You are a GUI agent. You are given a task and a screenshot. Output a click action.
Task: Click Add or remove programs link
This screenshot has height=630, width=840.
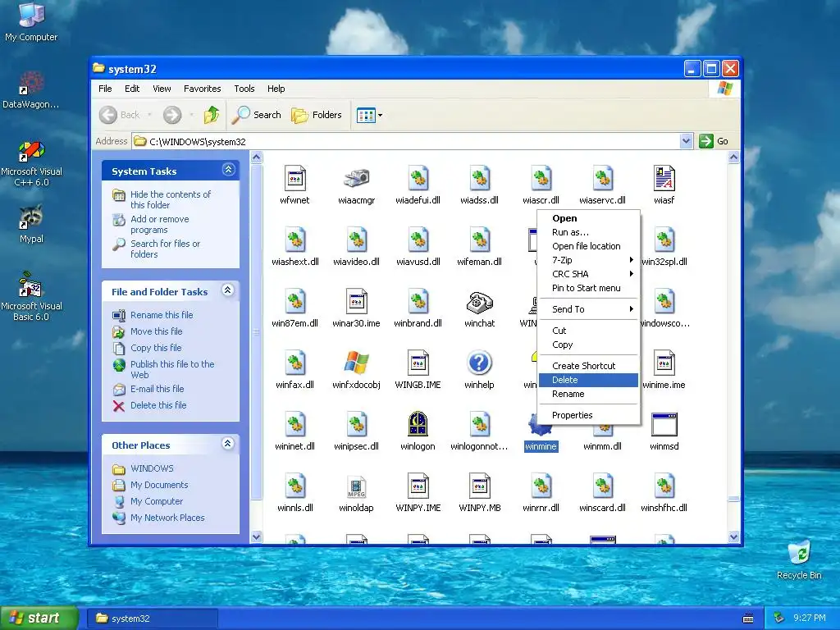(160, 224)
